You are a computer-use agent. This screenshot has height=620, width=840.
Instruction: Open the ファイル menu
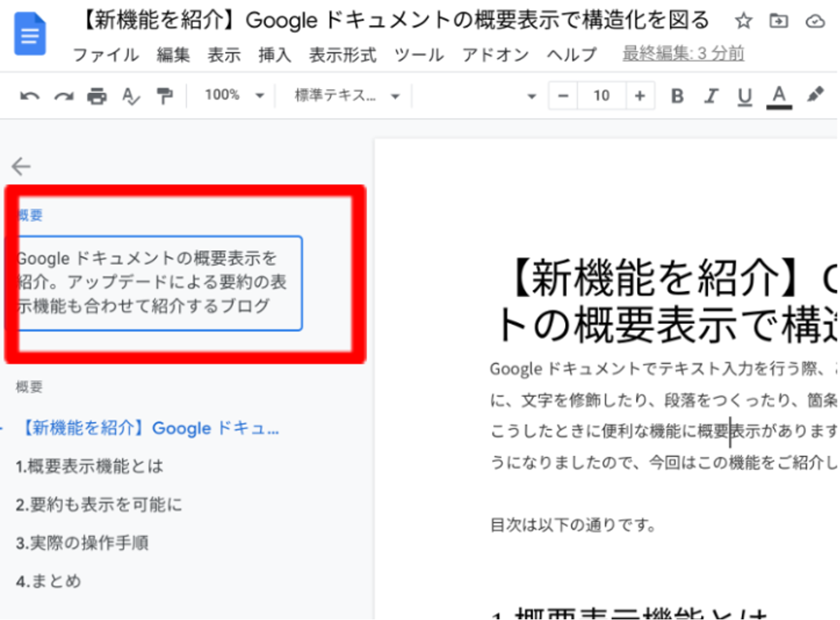click(x=106, y=55)
